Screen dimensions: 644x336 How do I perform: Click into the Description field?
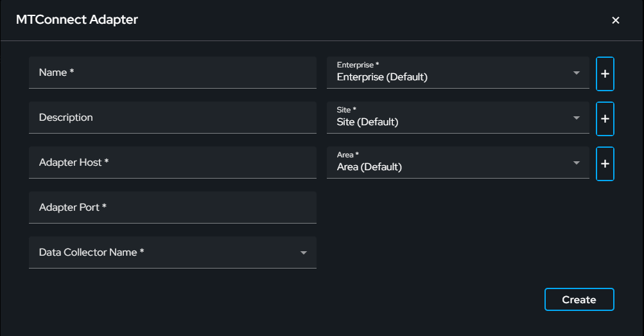click(173, 118)
